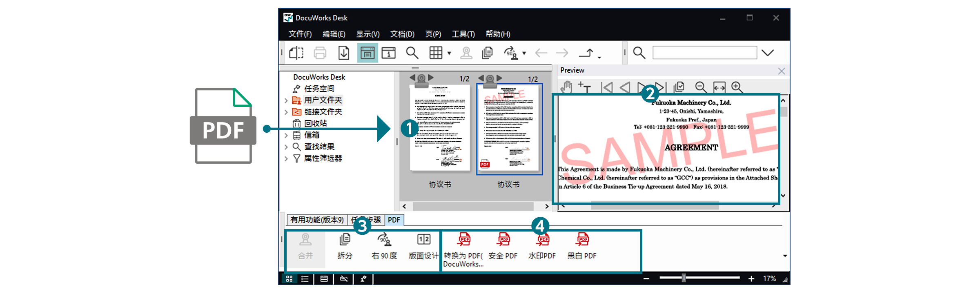
Task: Go to previous page on second thumbnail
Action: click(x=481, y=78)
